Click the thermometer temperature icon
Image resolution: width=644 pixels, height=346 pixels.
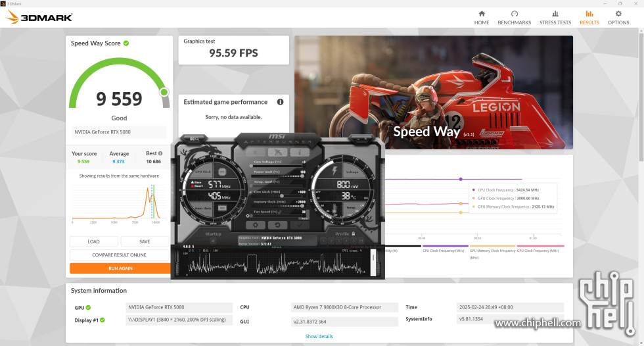(334, 209)
